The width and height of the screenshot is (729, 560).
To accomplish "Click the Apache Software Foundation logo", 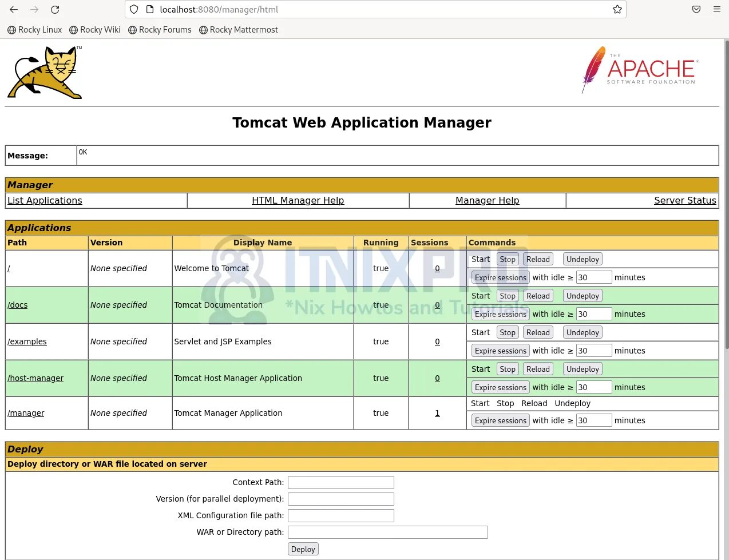I will pos(639,70).
